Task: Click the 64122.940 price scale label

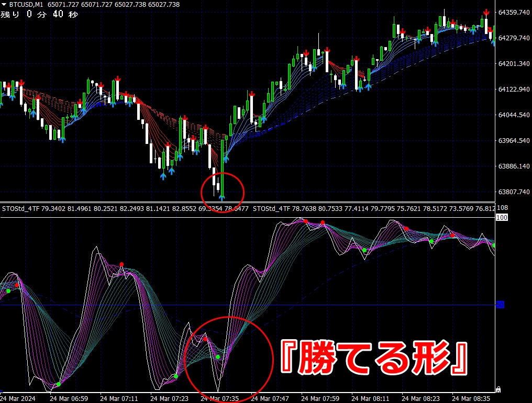Action: pyautogui.click(x=514, y=89)
